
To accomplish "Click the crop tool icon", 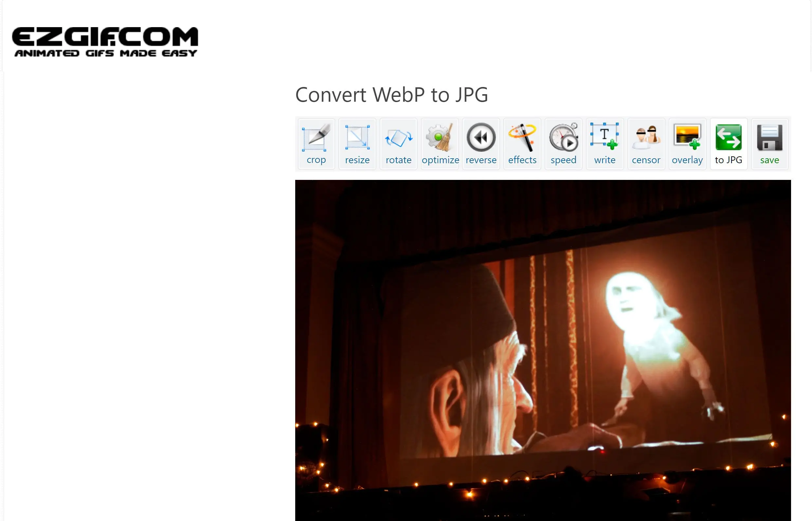I will pyautogui.click(x=316, y=144).
